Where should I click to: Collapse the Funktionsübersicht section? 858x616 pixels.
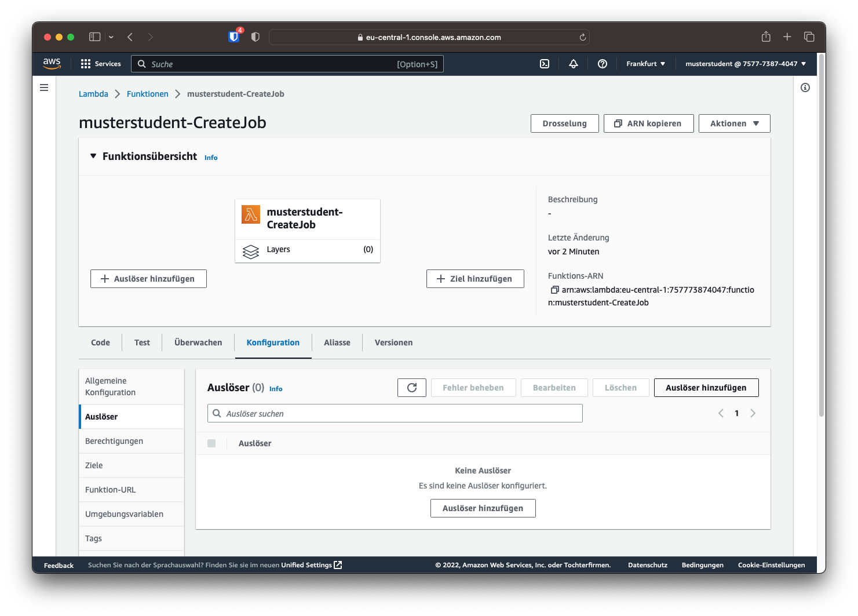click(93, 156)
